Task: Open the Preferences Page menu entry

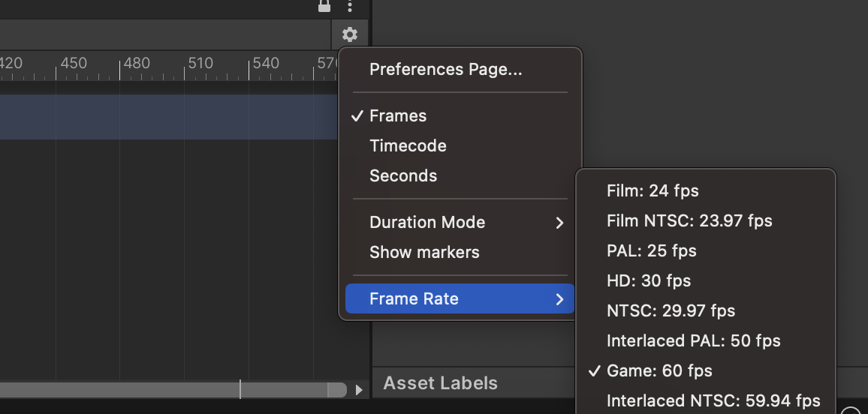Action: click(446, 70)
